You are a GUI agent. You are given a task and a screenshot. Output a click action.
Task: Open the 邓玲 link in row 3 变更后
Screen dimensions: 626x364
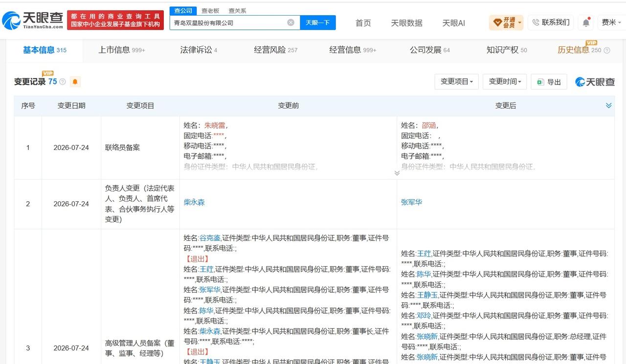pyautogui.click(x=424, y=316)
